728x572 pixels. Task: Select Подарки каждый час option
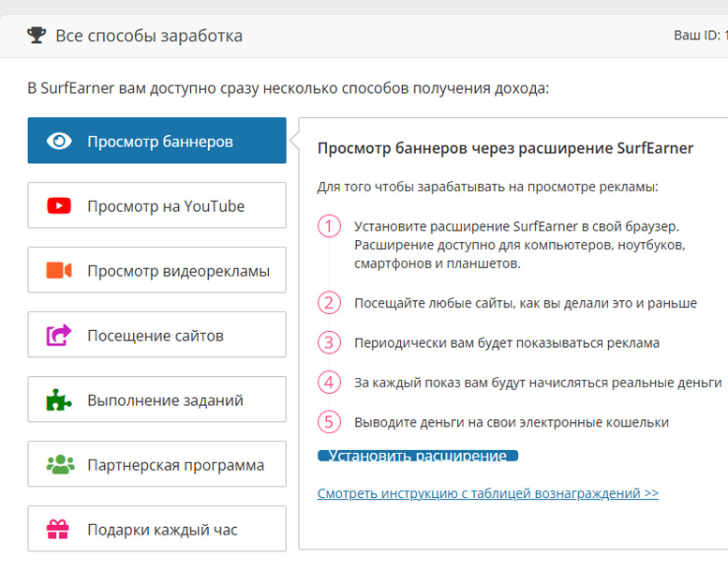click(x=156, y=529)
